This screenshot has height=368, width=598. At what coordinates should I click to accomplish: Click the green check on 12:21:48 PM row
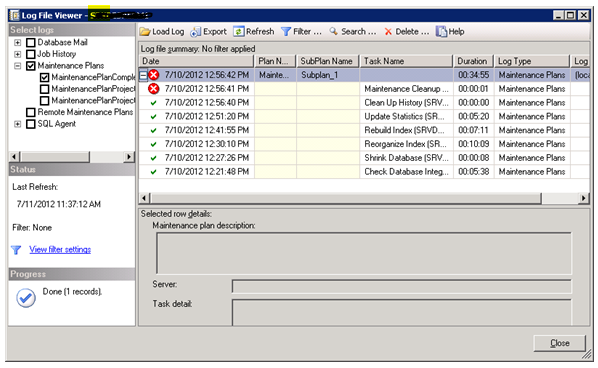coord(154,172)
